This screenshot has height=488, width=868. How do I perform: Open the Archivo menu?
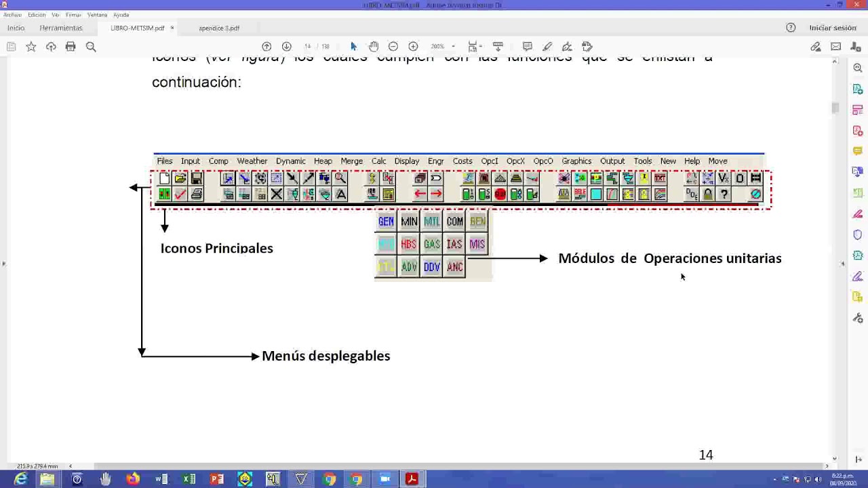[x=12, y=14]
